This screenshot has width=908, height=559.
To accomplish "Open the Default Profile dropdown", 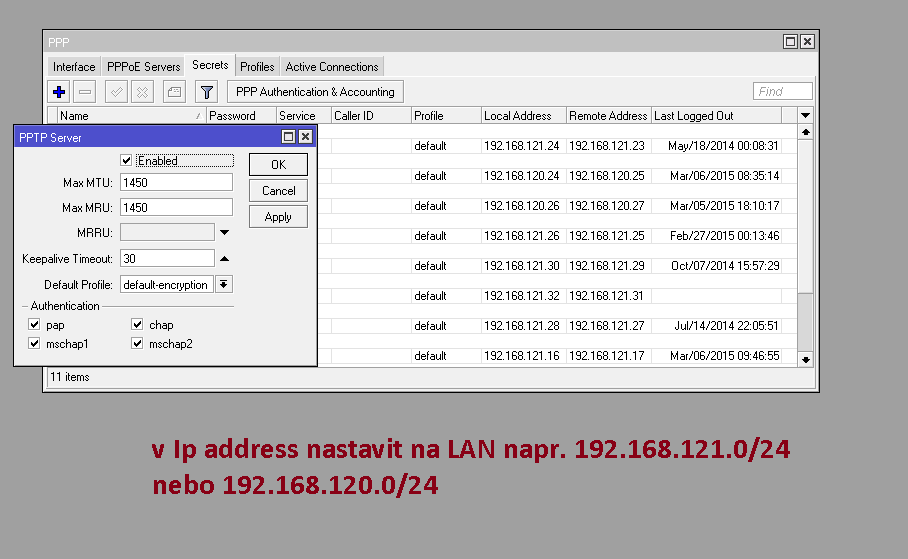I will click(224, 285).
